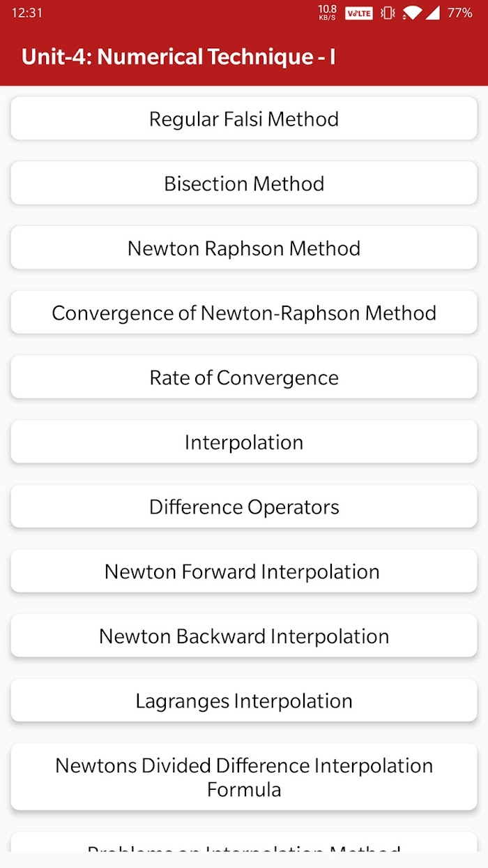The image size is (488, 868).
Task: Tap the vibrate mode icon
Action: (388, 13)
